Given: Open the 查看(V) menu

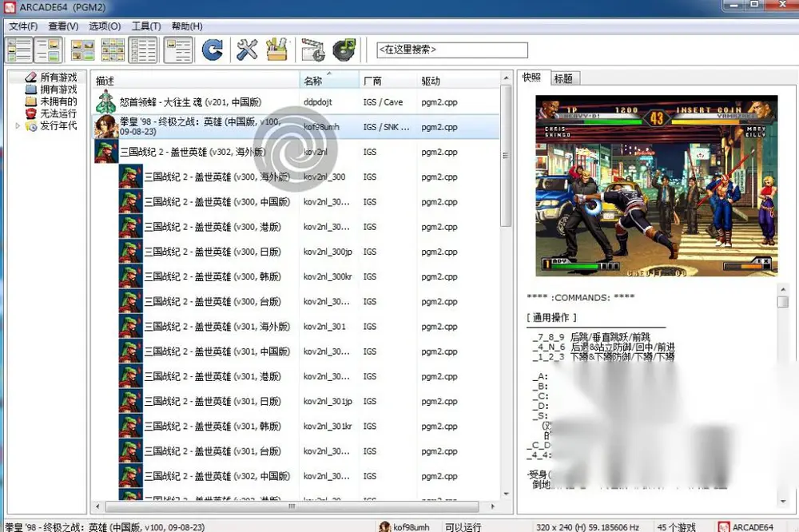Looking at the screenshot, I should 63,26.
